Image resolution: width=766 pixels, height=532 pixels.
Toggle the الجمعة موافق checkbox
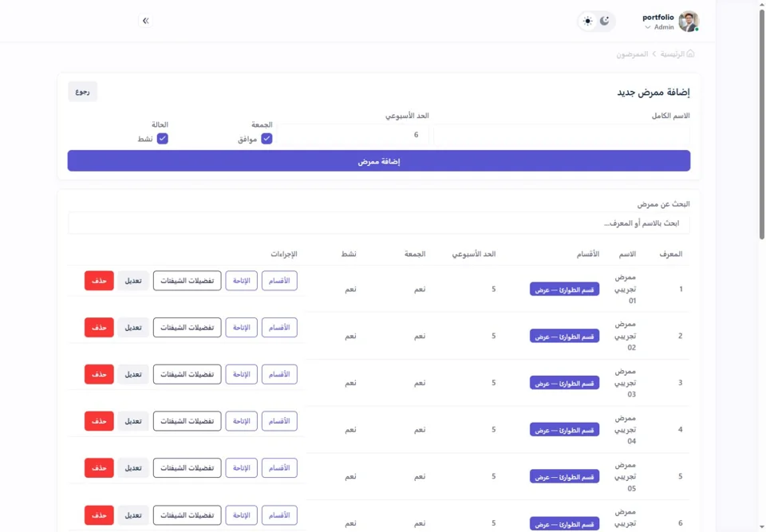click(267, 139)
